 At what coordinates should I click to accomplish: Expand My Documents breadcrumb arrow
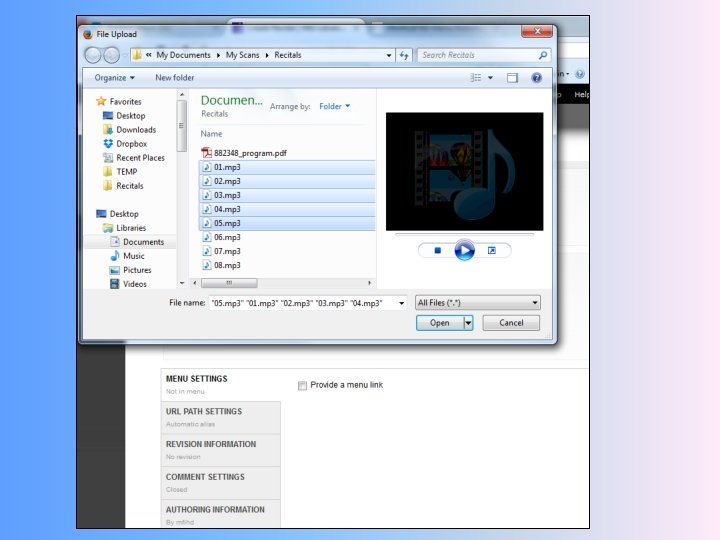pyautogui.click(x=219, y=55)
